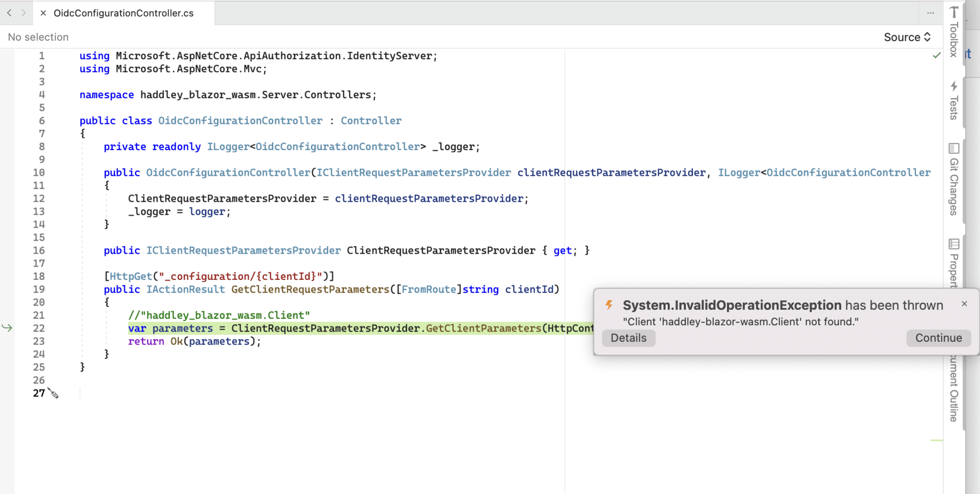Dismiss the exception popup with X
Viewport: 980px width, 494px height.
coord(964,304)
